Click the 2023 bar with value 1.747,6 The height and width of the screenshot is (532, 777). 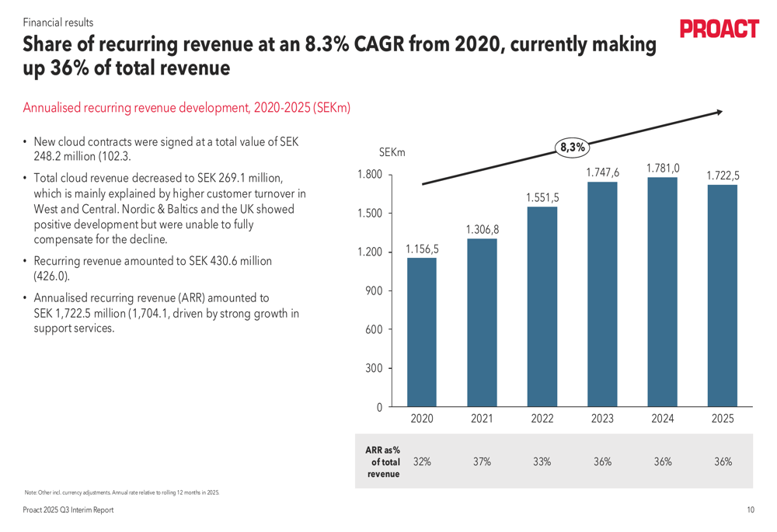click(x=602, y=294)
